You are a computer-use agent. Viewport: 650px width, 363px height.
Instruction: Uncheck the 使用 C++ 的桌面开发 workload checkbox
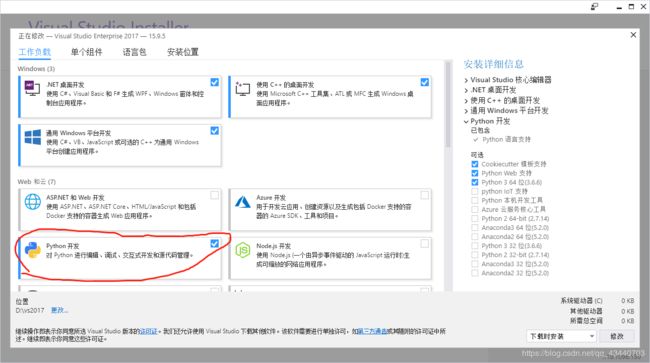point(424,82)
